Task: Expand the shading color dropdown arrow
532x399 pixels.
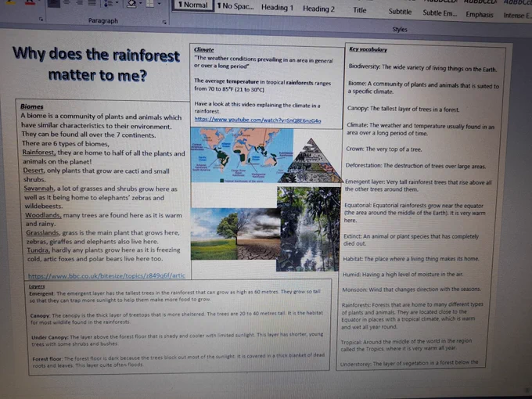Action: click(140, 3)
